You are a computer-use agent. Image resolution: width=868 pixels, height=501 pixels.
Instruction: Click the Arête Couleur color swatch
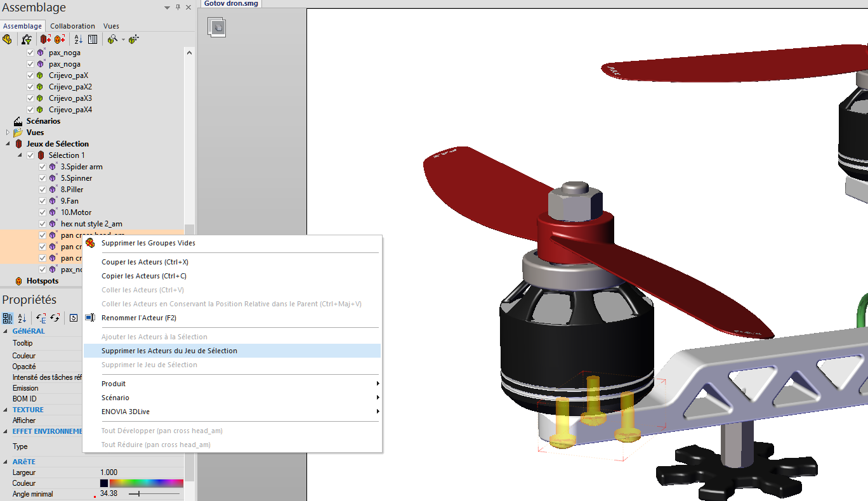104,483
